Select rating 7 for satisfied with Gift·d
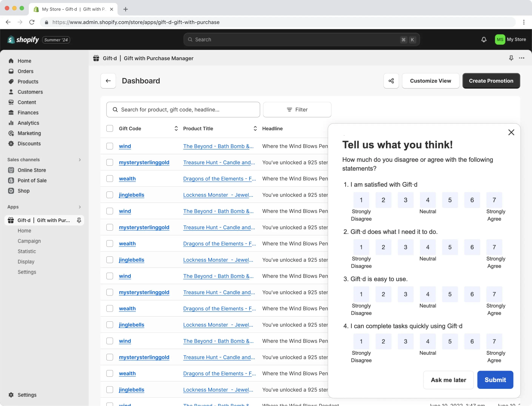 pos(494,200)
